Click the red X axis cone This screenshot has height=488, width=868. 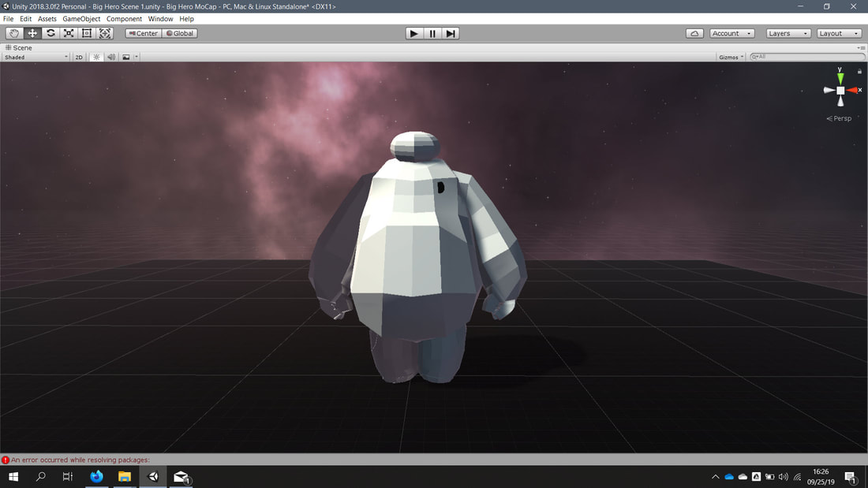tap(852, 90)
